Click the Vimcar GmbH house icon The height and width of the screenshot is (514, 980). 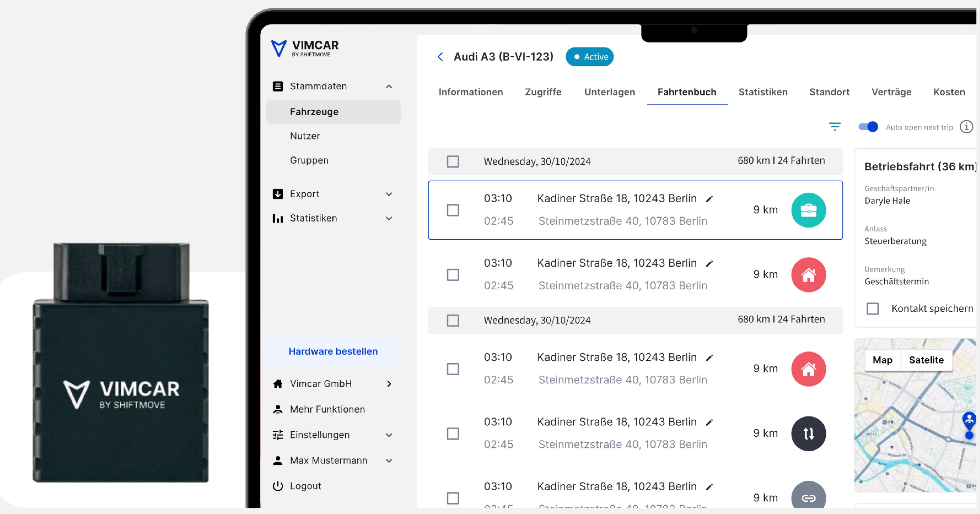278,384
